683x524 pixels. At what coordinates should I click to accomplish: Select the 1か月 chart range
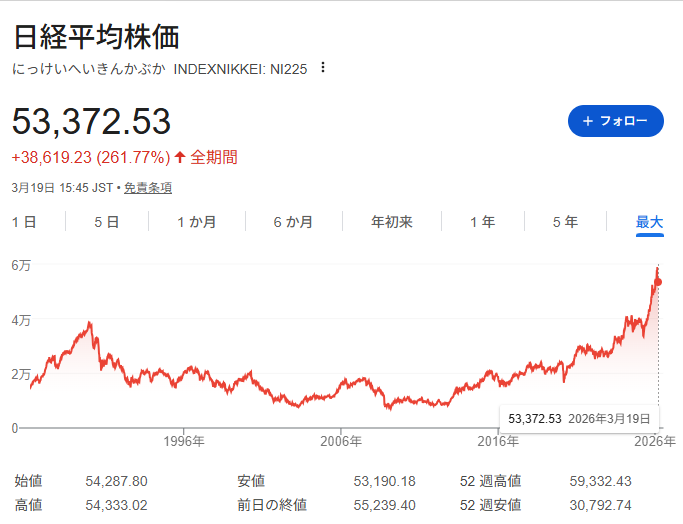[x=197, y=222]
